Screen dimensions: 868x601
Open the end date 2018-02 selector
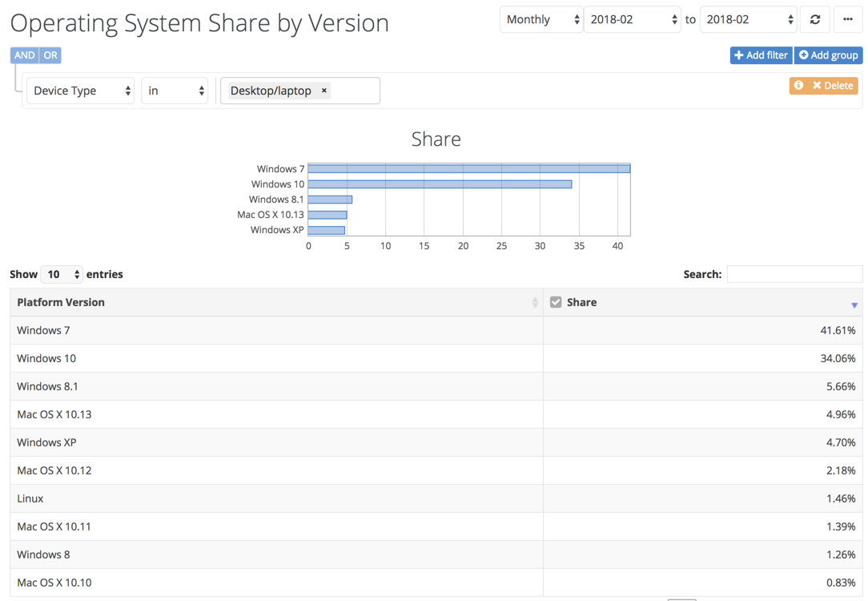pos(748,18)
